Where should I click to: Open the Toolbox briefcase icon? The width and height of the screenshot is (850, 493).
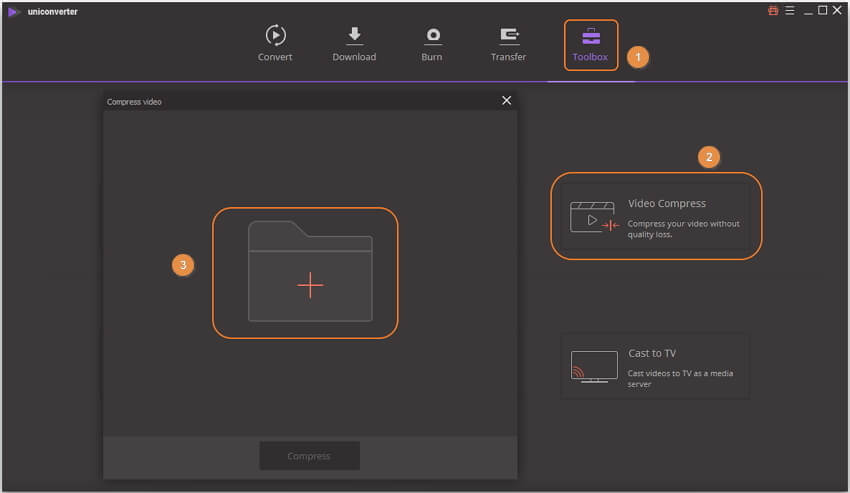coord(591,36)
